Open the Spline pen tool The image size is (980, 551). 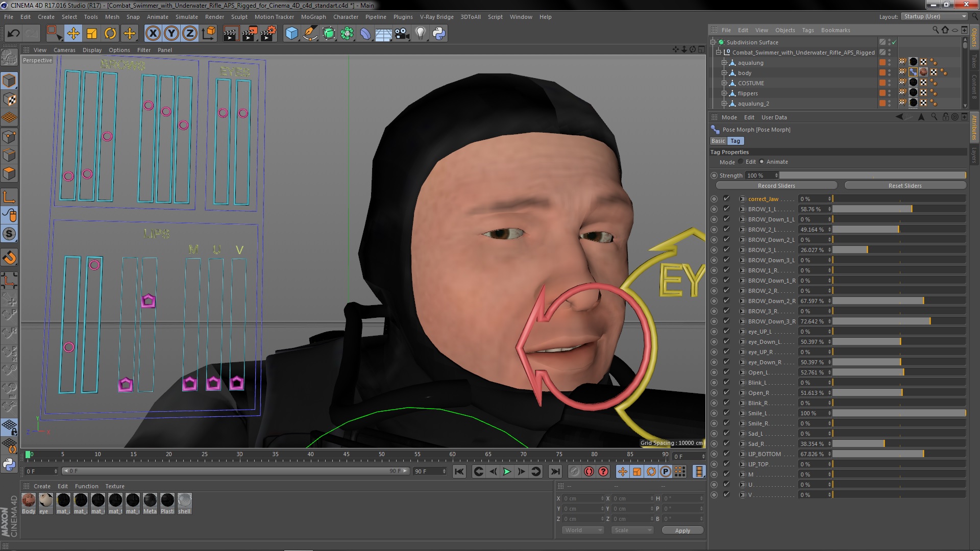(x=310, y=34)
